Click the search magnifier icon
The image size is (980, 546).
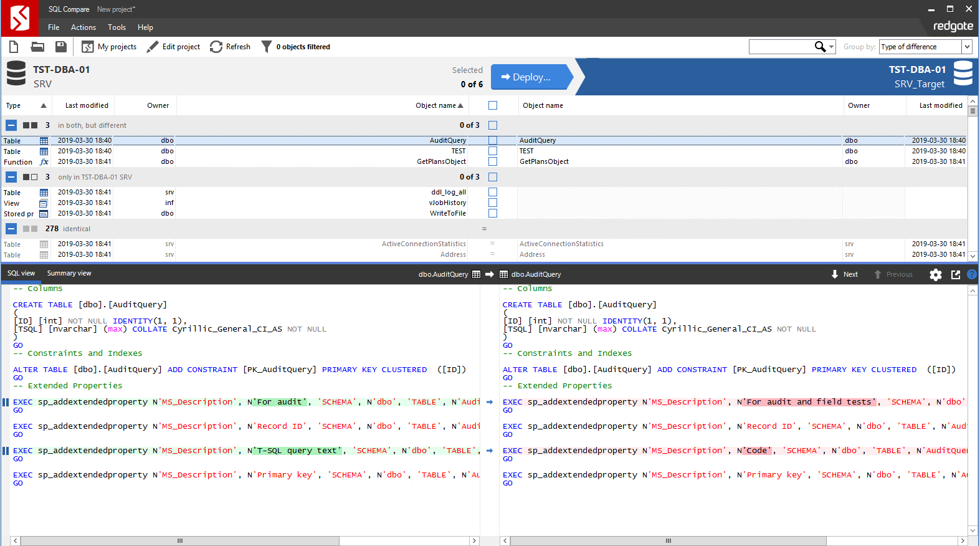point(821,47)
